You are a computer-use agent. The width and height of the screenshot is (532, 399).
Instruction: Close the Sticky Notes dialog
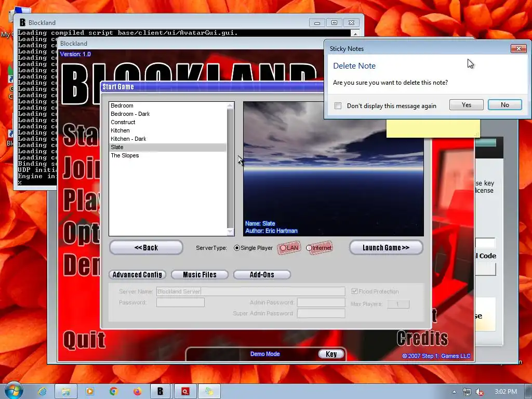click(x=518, y=48)
